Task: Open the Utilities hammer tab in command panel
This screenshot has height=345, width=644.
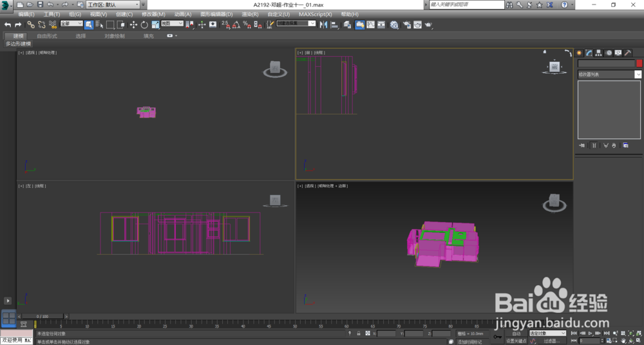Action: [x=628, y=53]
